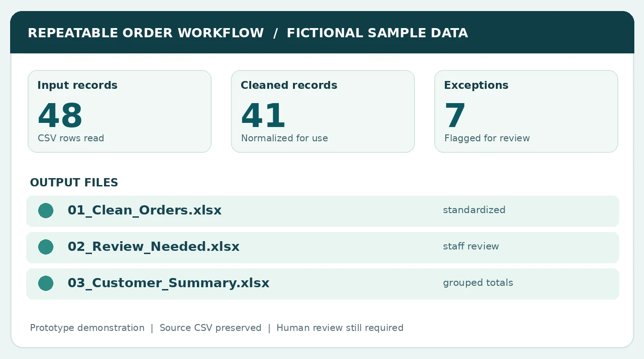Click the 'FICTIONAL SAMPLE DATA' header text
Viewport: 644px width, 359px height.
(x=377, y=33)
